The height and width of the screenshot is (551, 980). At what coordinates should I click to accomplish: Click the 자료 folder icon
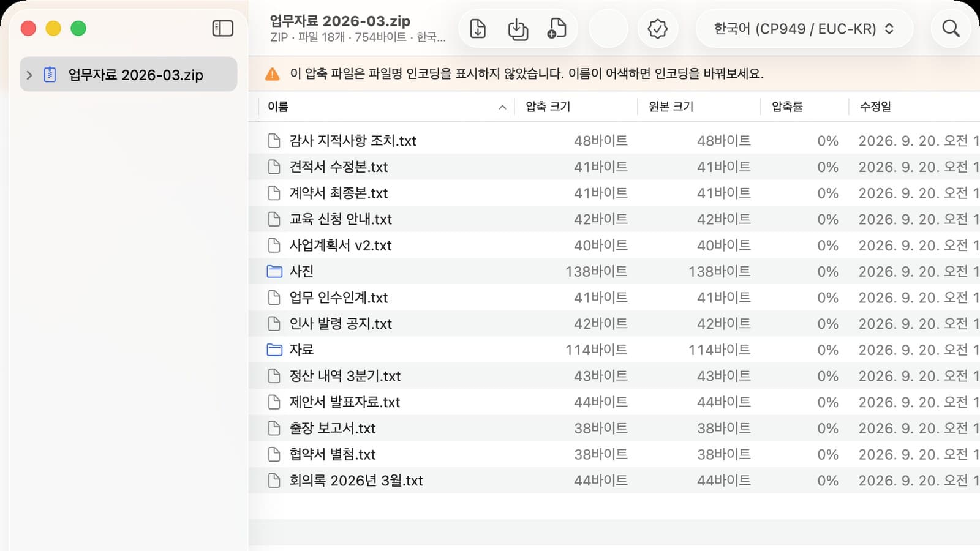(274, 350)
